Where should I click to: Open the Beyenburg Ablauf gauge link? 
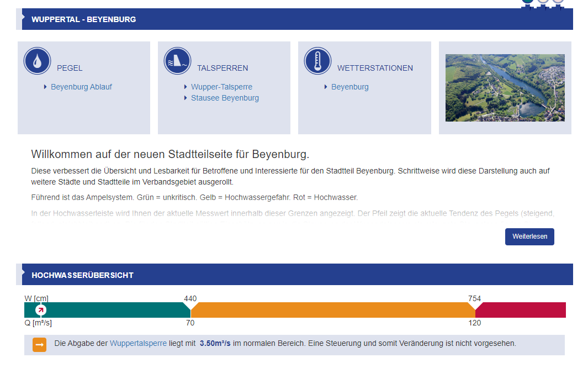point(81,87)
